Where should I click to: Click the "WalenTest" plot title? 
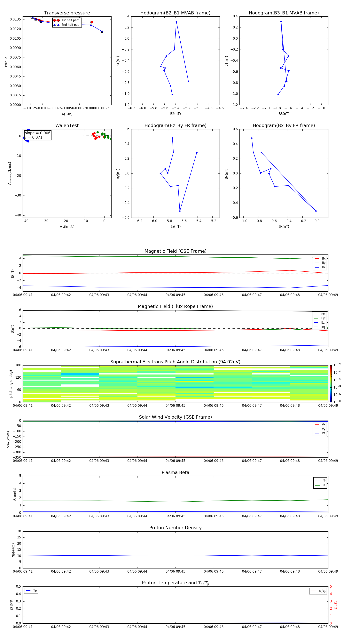[67, 125]
